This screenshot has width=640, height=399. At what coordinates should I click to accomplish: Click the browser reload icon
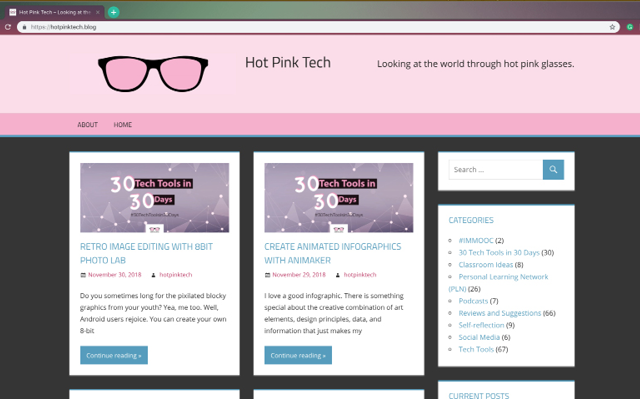pyautogui.click(x=7, y=27)
